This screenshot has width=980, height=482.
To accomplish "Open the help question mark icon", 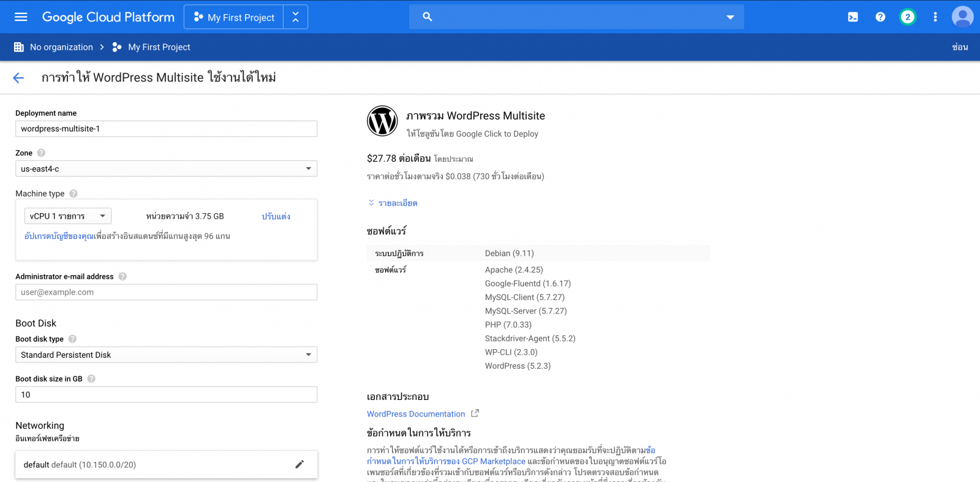I will point(880,17).
